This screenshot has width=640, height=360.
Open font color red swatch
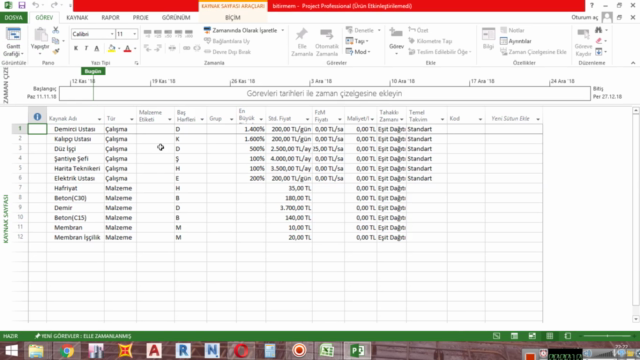[x=127, y=49]
